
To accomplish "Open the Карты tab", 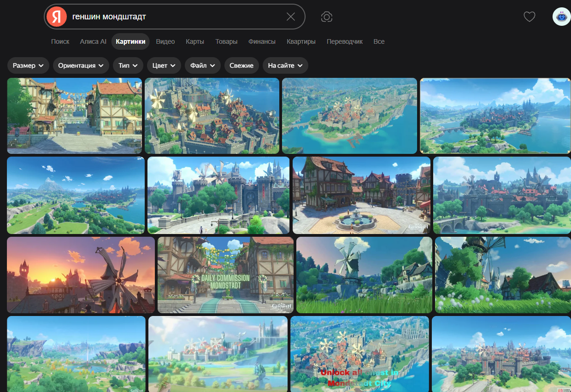I will pyautogui.click(x=195, y=41).
